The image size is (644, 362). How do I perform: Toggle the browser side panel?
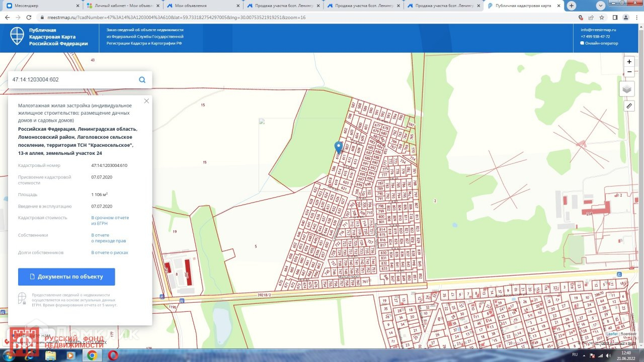click(615, 17)
